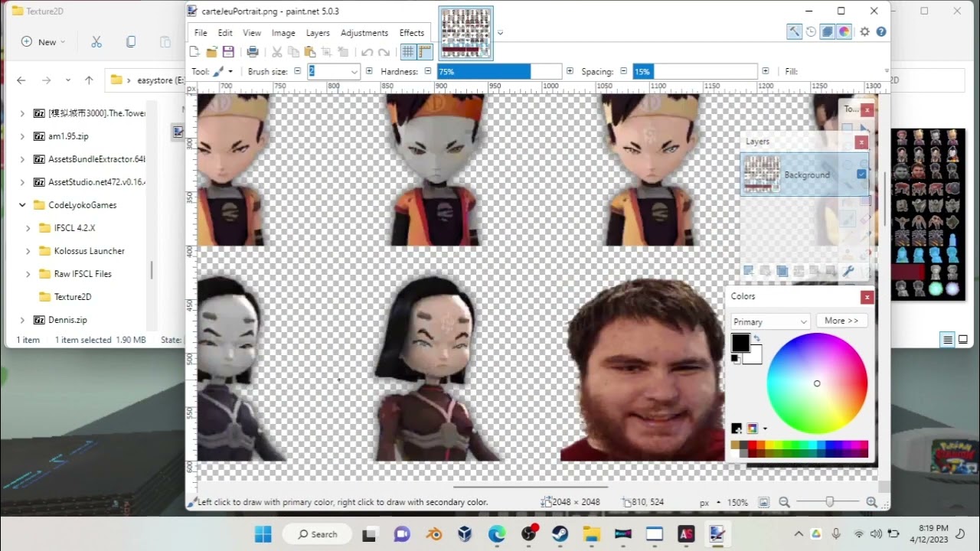Image resolution: width=980 pixels, height=551 pixels.
Task: Open paint.net Settings gear icon
Action: click(x=865, y=31)
